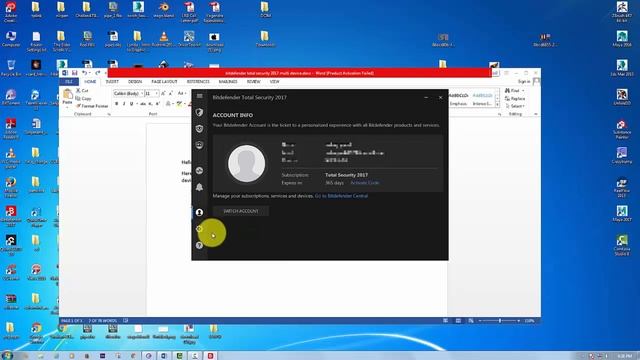
Task: Open the Calibri font name dropdown
Action: [x=142, y=93]
